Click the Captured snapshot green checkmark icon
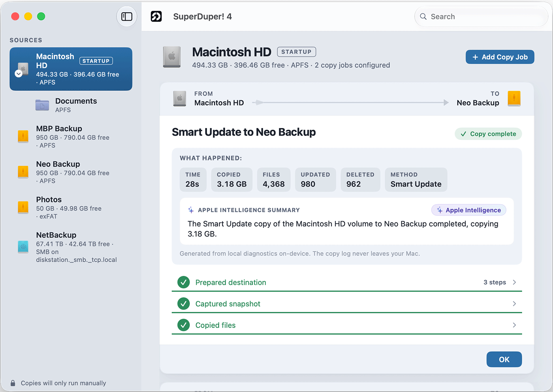This screenshot has height=392, width=553. coord(183,304)
